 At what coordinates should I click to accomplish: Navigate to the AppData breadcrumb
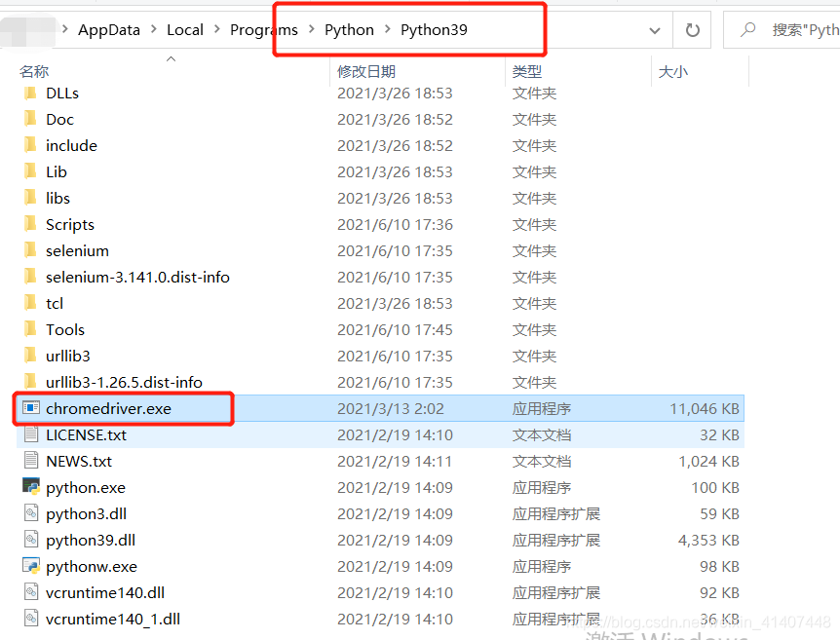[x=109, y=29]
